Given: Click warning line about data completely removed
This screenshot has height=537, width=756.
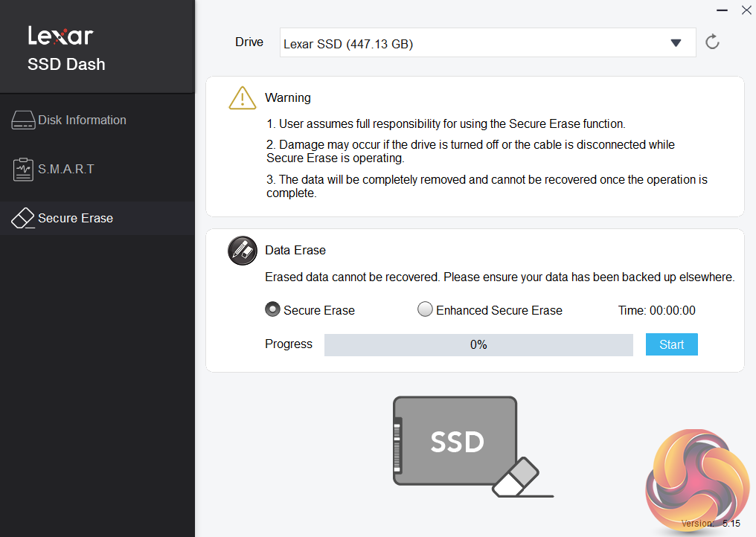Looking at the screenshot, I should coord(487,186).
